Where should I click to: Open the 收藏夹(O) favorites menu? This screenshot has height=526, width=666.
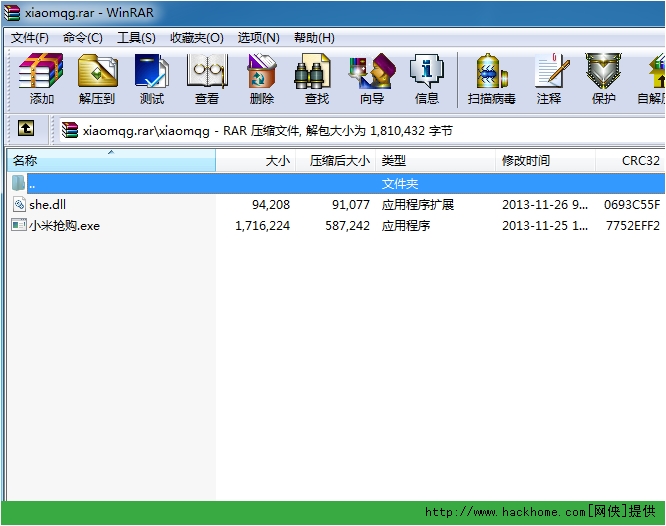pos(197,38)
